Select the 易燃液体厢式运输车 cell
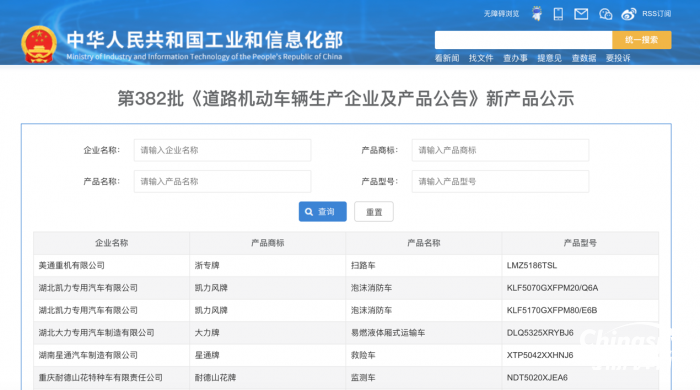Image resolution: width=700 pixels, height=390 pixels. click(424, 333)
